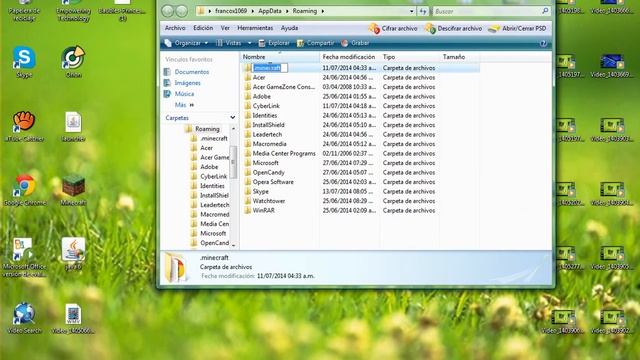Sort by Tipo column header
Screen dimensions: 640x360
pos(410,57)
